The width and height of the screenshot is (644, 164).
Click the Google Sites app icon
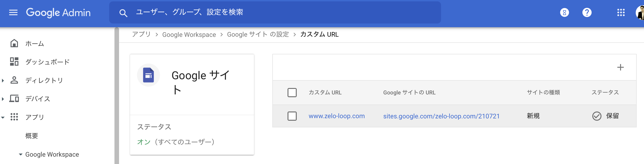(148, 75)
